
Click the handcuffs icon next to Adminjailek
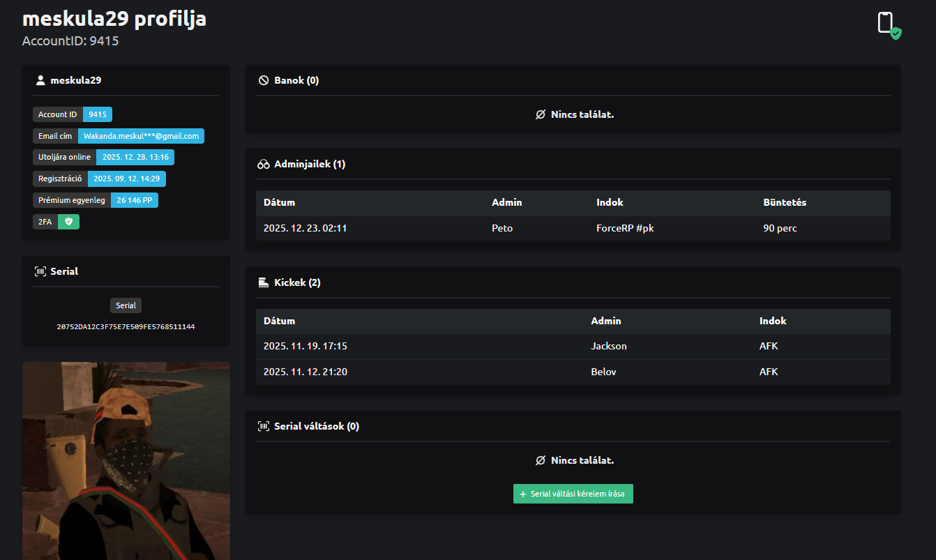(x=264, y=165)
